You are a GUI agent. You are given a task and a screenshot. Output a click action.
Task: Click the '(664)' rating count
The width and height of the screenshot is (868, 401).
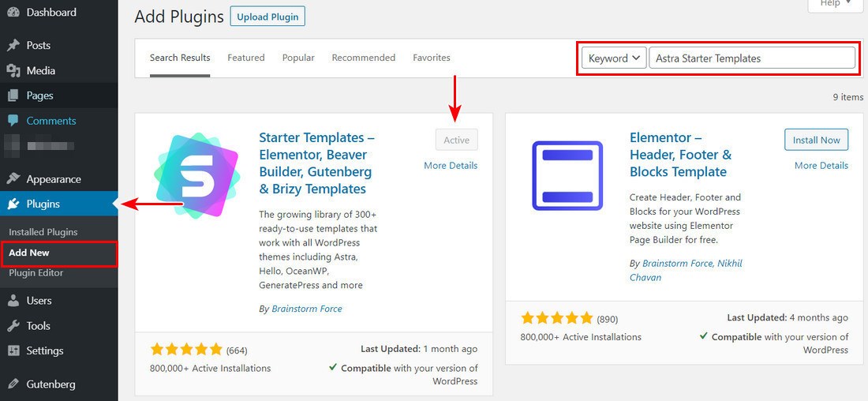click(x=237, y=350)
